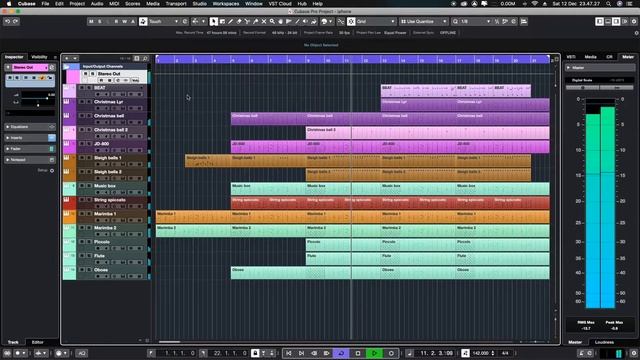Expand the Equalizers section in Inspector
The image size is (640, 360).
[29, 127]
